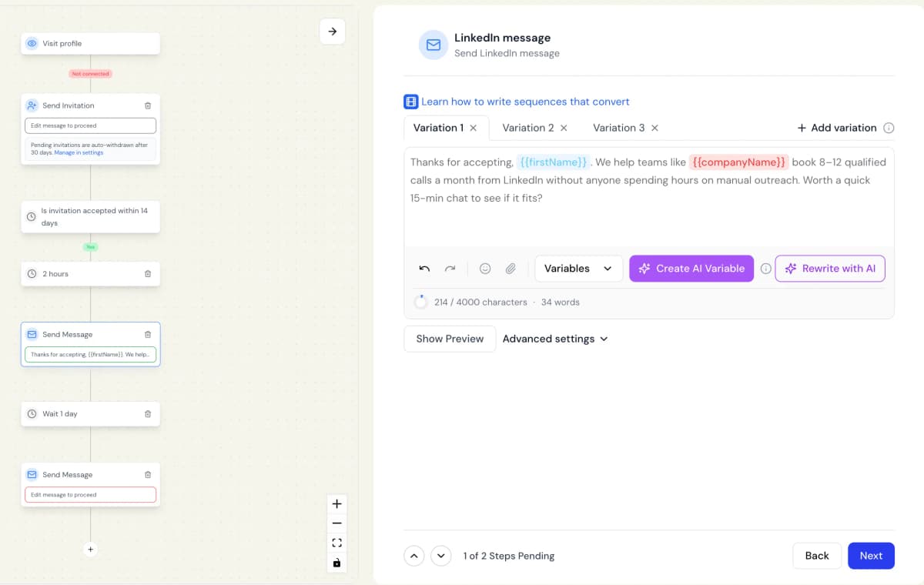Redo the message edit
924x585 pixels.
point(450,269)
